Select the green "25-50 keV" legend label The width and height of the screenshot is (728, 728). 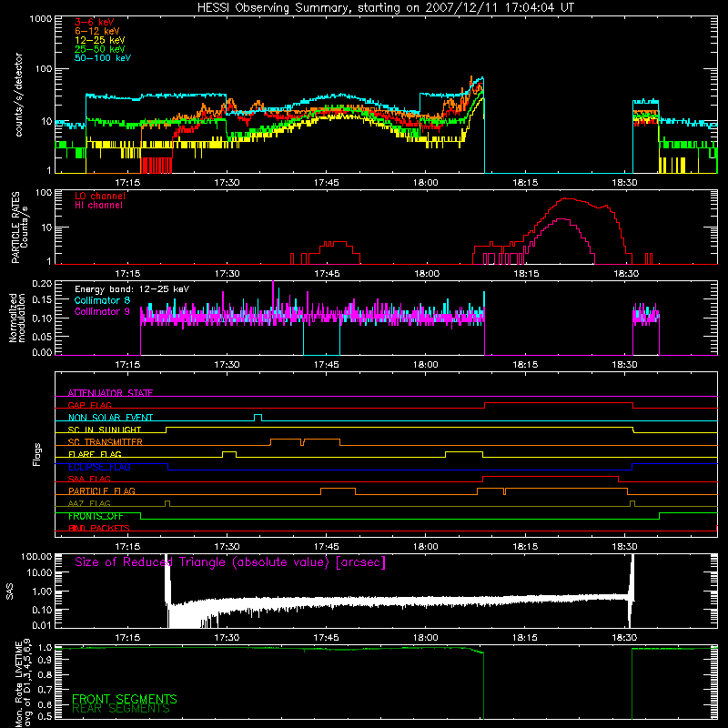[x=100, y=49]
